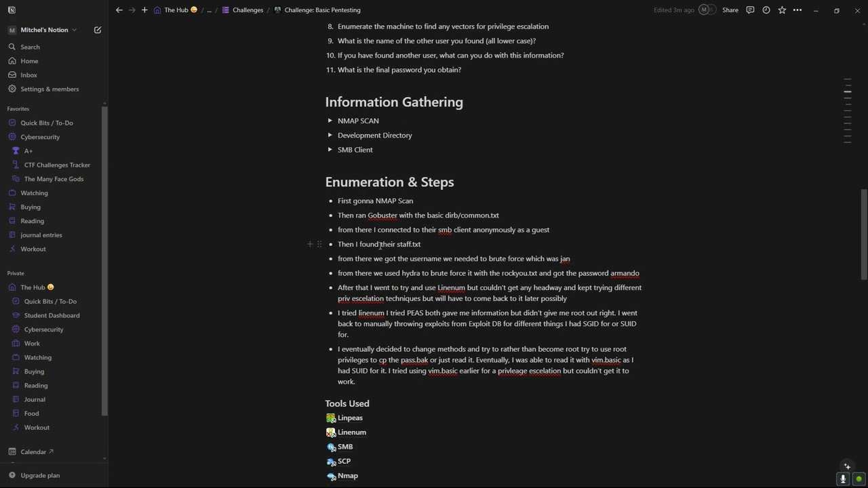Screen dimensions: 868x488
Task: Click Upgrade plan icon in sidebar
Action: [12, 475]
